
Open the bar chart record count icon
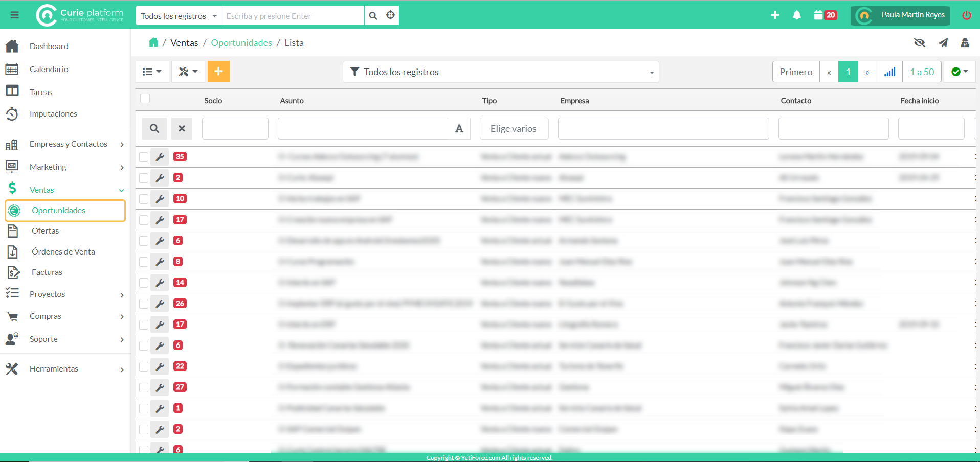(889, 72)
